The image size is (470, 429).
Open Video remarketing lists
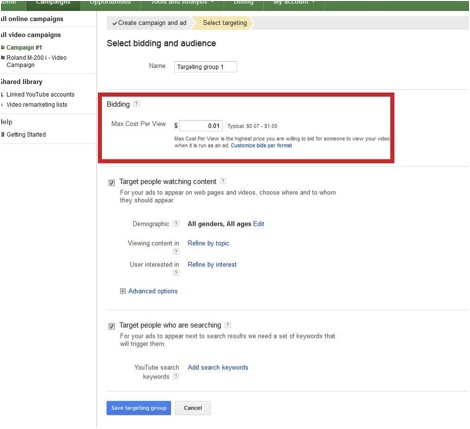(x=37, y=104)
